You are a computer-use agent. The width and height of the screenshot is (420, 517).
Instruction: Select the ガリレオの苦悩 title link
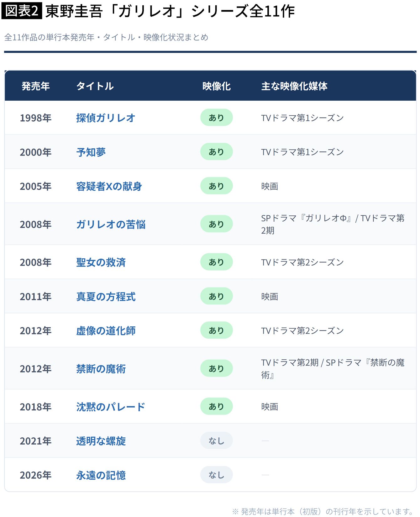pyautogui.click(x=111, y=224)
